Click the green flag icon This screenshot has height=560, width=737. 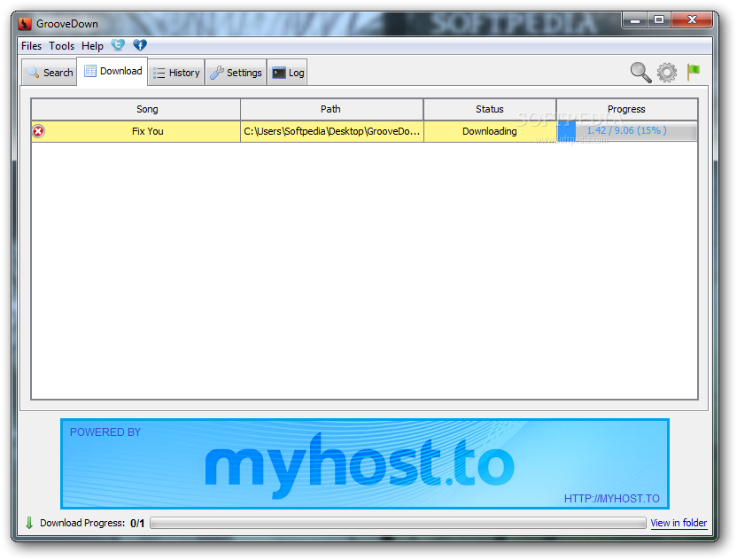point(694,72)
